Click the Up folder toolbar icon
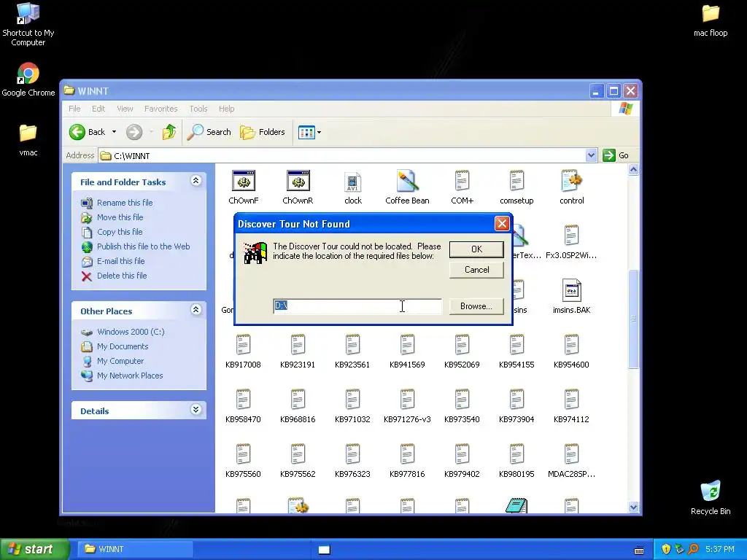The height and width of the screenshot is (560, 747). pyautogui.click(x=169, y=132)
